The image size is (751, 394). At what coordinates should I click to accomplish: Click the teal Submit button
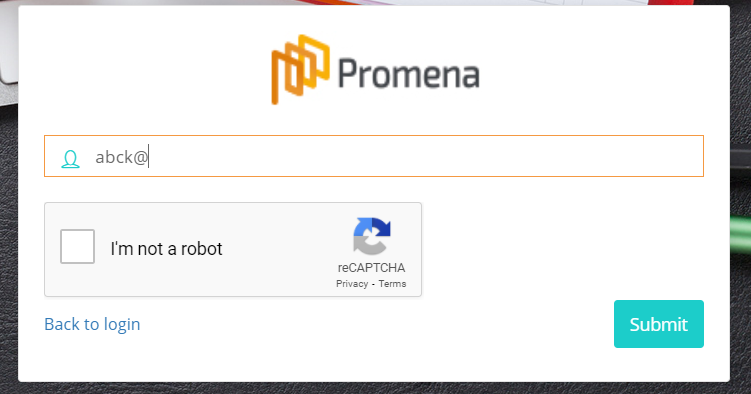(x=659, y=324)
